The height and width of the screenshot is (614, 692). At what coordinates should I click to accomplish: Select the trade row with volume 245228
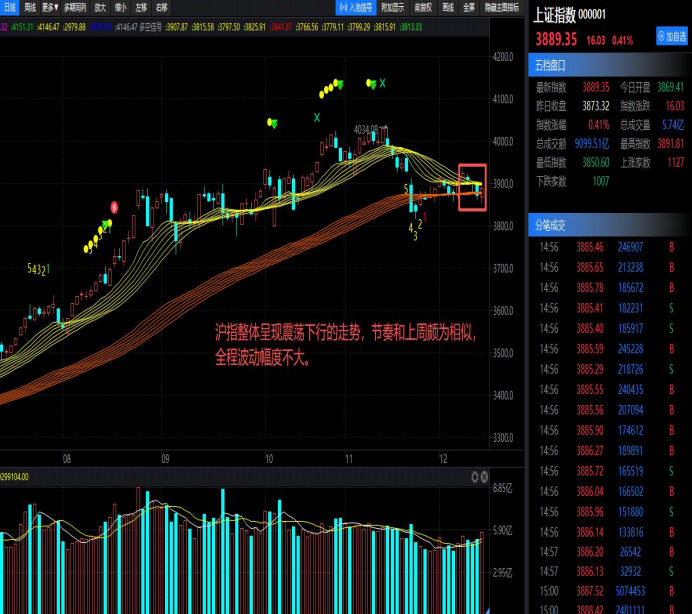610,349
